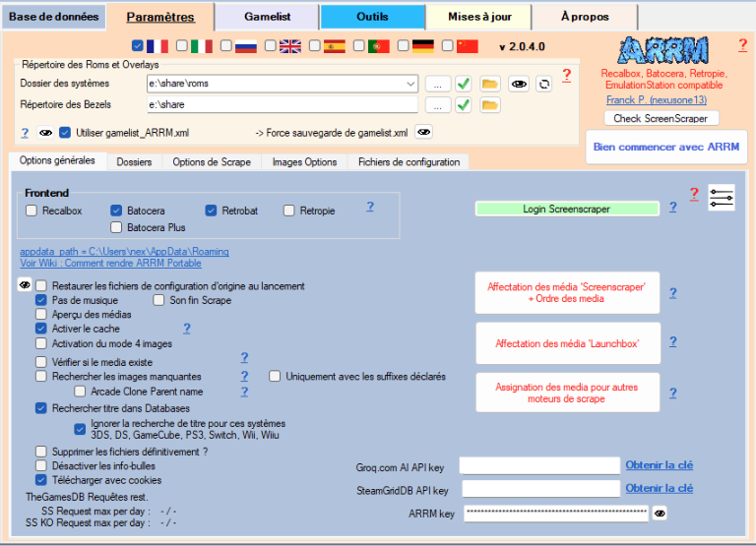
Task: Enable the Recalbox frontend checkbox
Action: pos(31,211)
